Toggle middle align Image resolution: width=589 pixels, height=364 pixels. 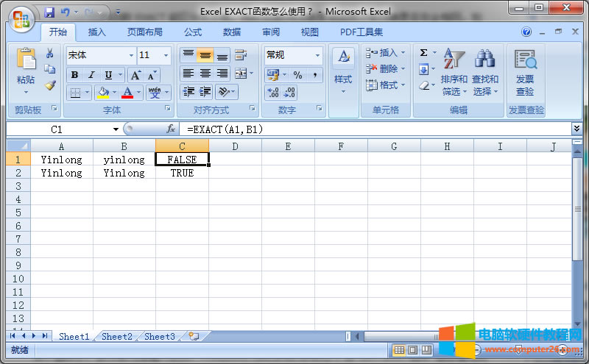(x=205, y=55)
